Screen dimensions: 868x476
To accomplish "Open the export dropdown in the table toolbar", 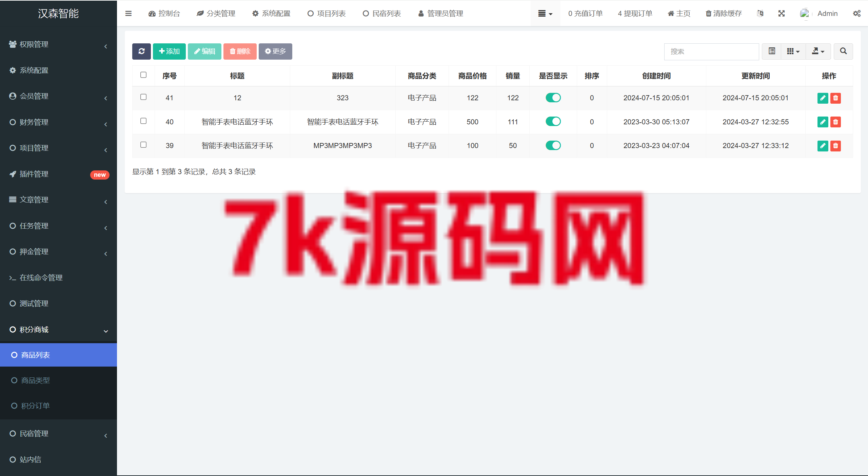I will [818, 51].
